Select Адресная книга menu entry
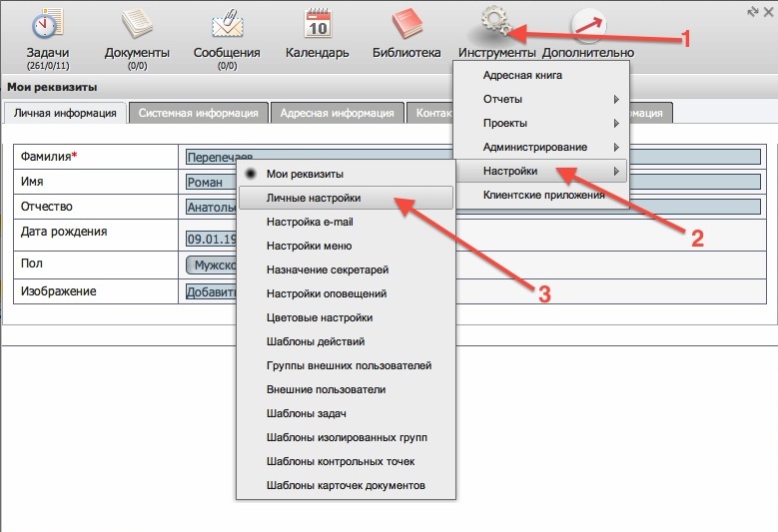This screenshot has width=778, height=532. click(522, 75)
